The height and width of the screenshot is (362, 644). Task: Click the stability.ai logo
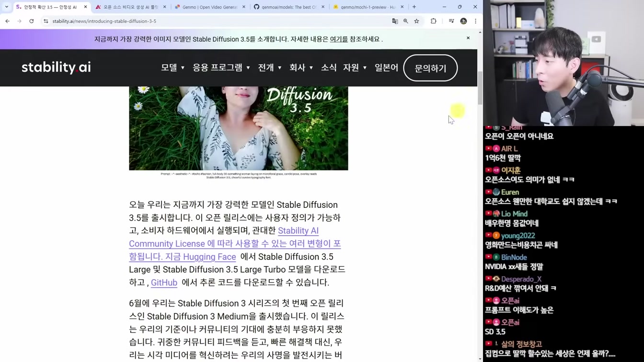[x=56, y=68]
